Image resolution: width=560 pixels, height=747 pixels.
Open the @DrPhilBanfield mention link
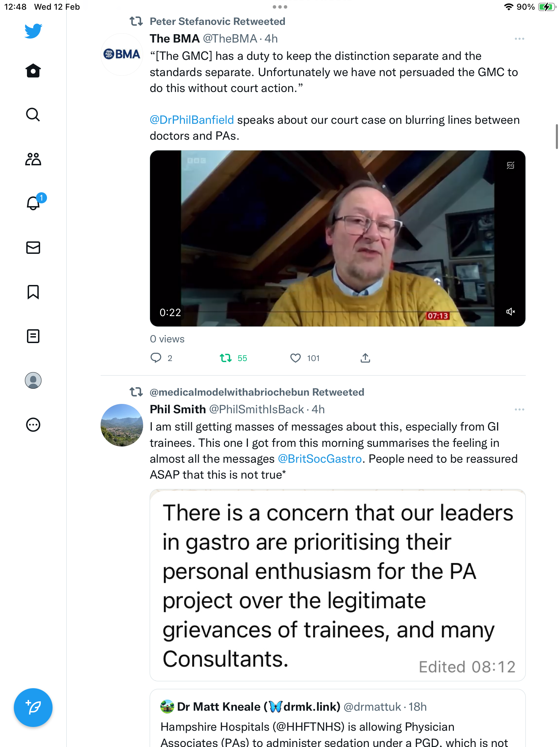192,120
